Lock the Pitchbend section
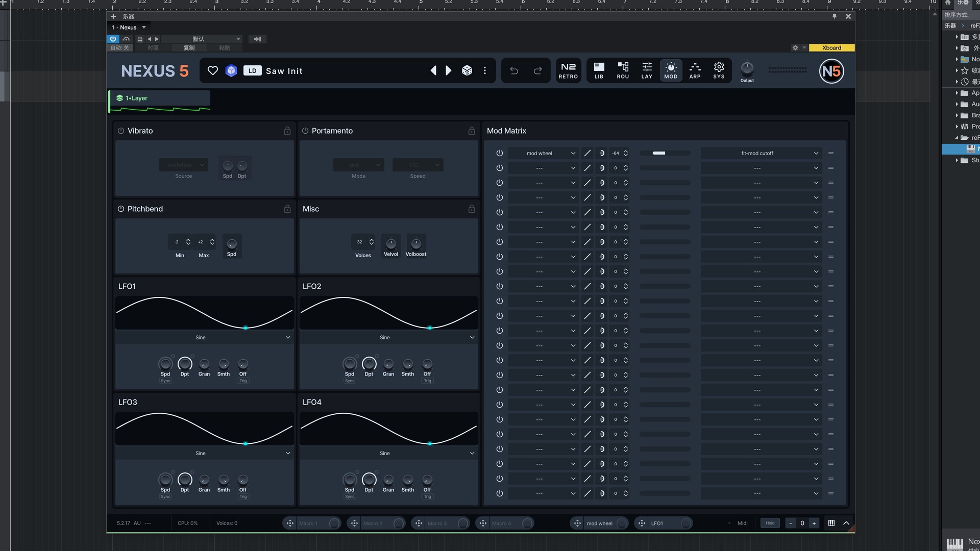 click(287, 209)
